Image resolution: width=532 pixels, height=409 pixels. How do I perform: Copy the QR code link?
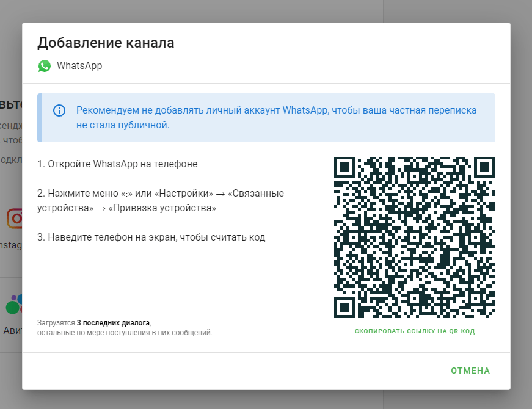[x=415, y=331]
